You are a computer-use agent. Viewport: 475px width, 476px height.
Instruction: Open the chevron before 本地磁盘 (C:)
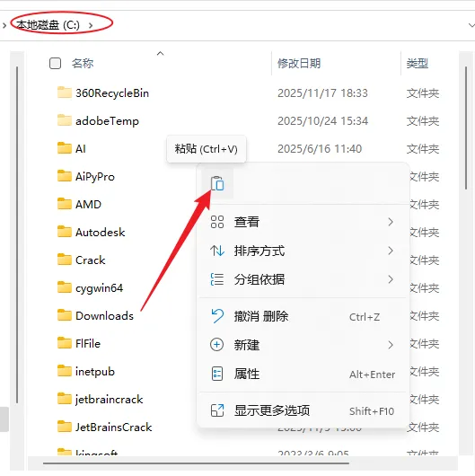point(4,25)
